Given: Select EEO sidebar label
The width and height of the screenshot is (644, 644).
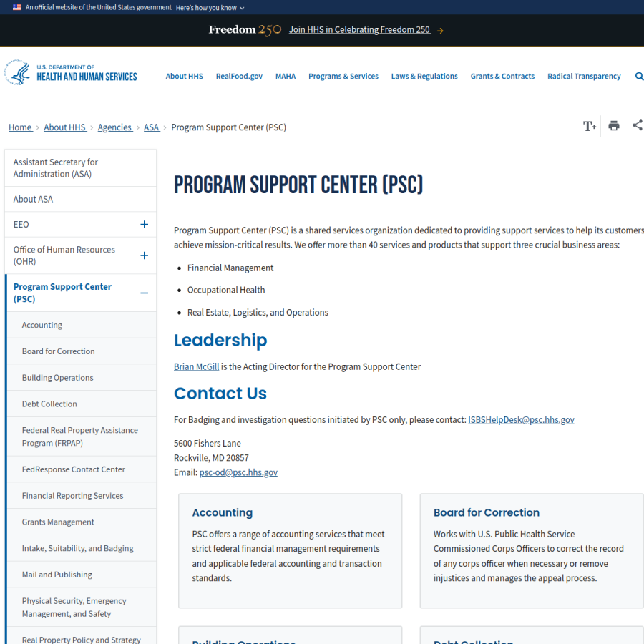Looking at the screenshot, I should (21, 225).
